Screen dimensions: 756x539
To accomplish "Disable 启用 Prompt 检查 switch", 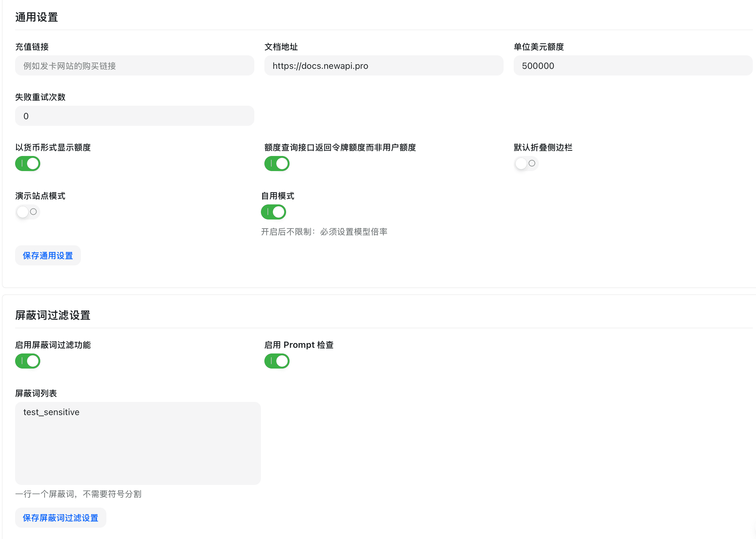I will click(277, 361).
